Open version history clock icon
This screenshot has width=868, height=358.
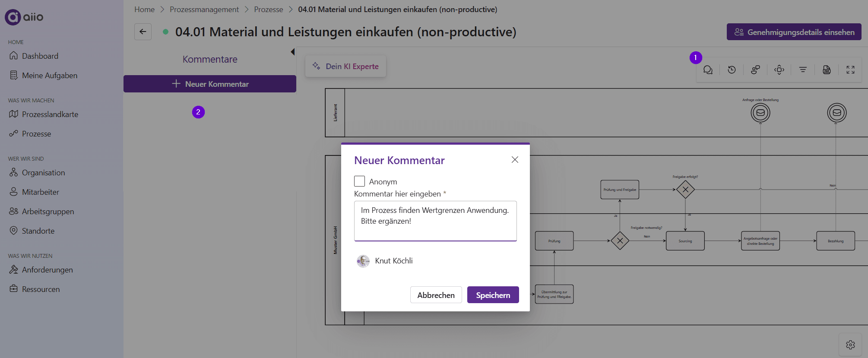[x=732, y=70]
